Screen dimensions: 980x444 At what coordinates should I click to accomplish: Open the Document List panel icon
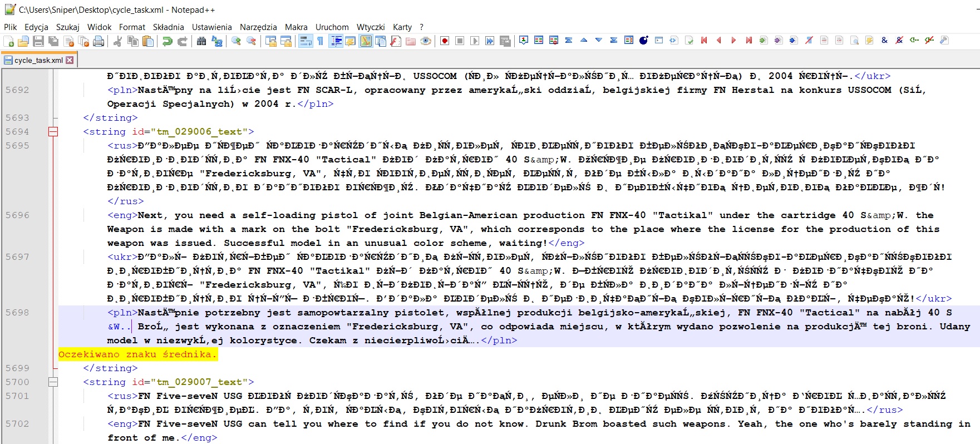click(x=381, y=41)
